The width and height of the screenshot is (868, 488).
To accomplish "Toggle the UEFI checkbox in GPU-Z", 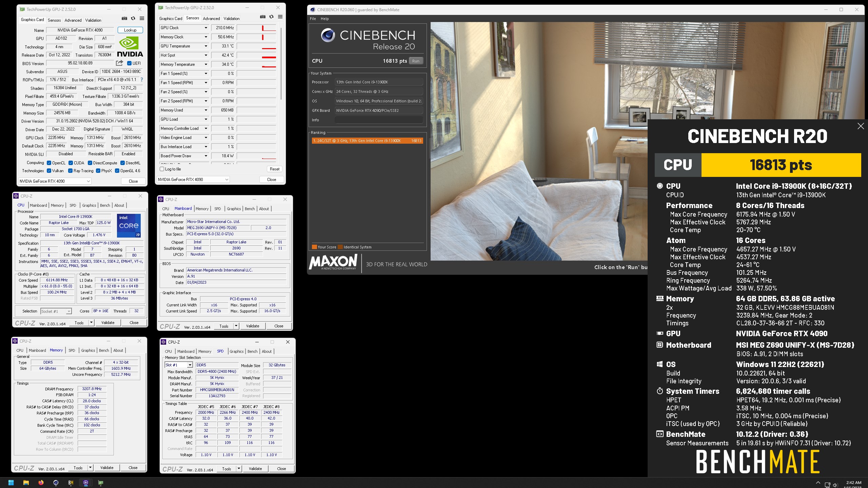I will [x=129, y=63].
